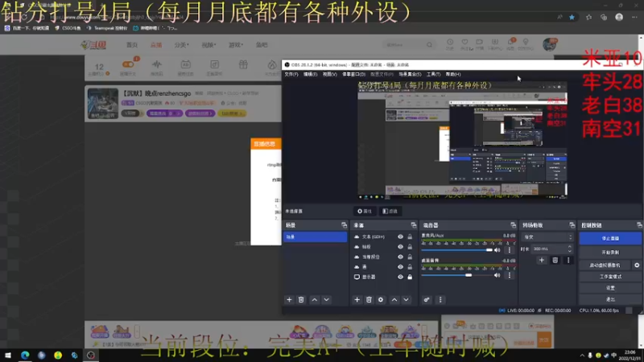Open Mic/Aux channel three-dot options
Viewport: 644px width, 362px height.
[x=510, y=250]
